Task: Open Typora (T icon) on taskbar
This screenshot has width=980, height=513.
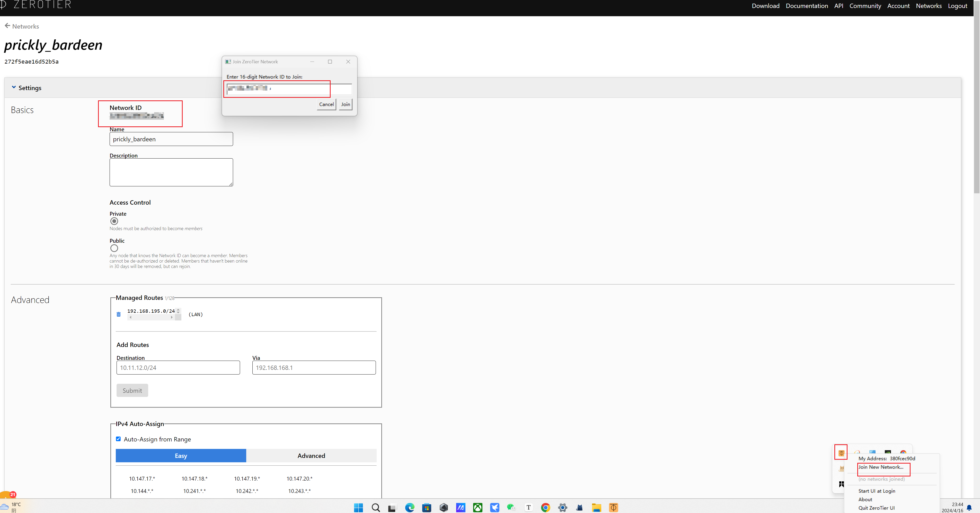Action: tap(528, 507)
